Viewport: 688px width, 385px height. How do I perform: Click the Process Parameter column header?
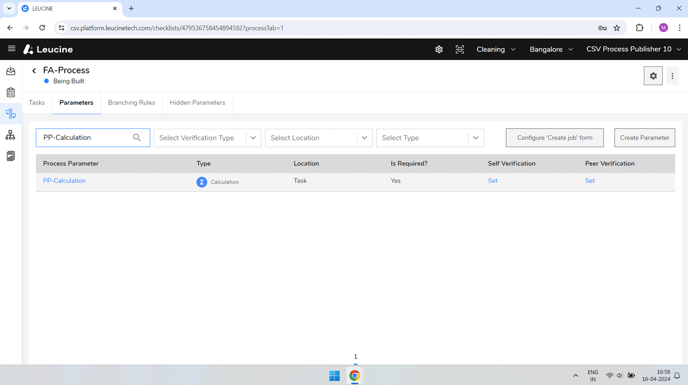pyautogui.click(x=71, y=164)
